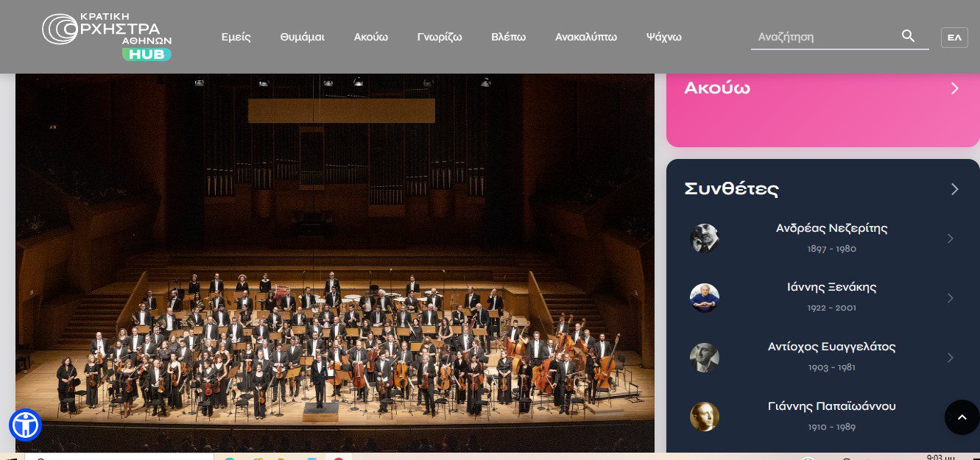Open chevron next to Αντίοχος Ευαγγελάτος
This screenshot has width=980, height=460.
point(950,358)
